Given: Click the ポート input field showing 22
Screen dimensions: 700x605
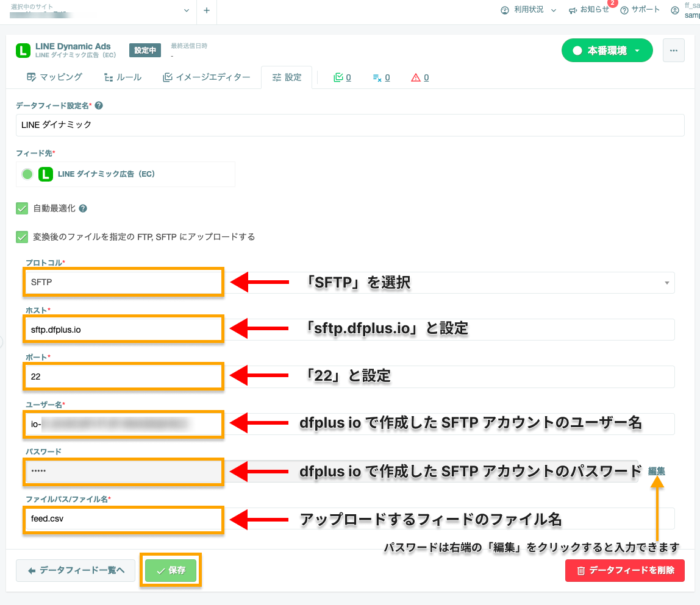Looking at the screenshot, I should [349, 377].
